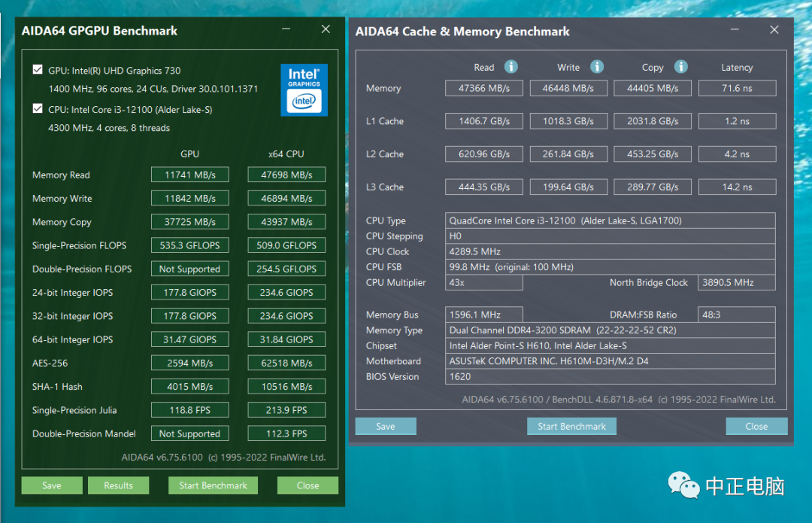Click L1 Cache read 1406.7 GB/s
Image resolution: width=812 pixels, height=523 pixels.
click(484, 121)
